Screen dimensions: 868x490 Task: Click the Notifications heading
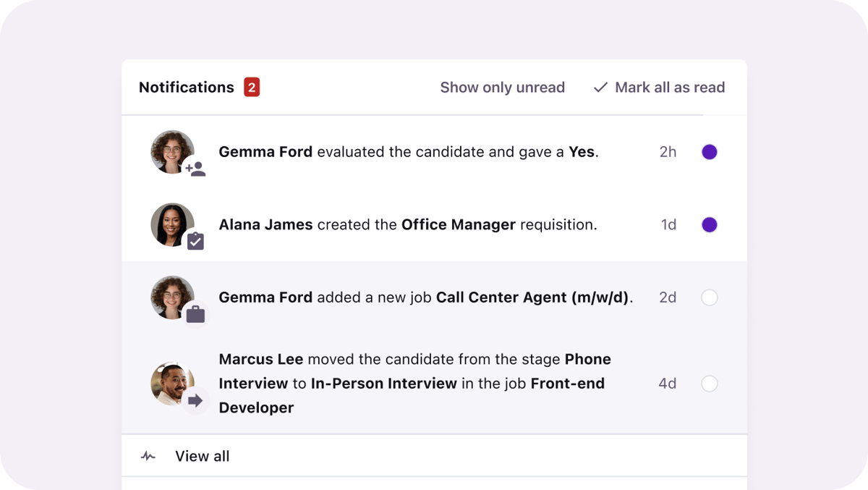pyautogui.click(x=186, y=87)
